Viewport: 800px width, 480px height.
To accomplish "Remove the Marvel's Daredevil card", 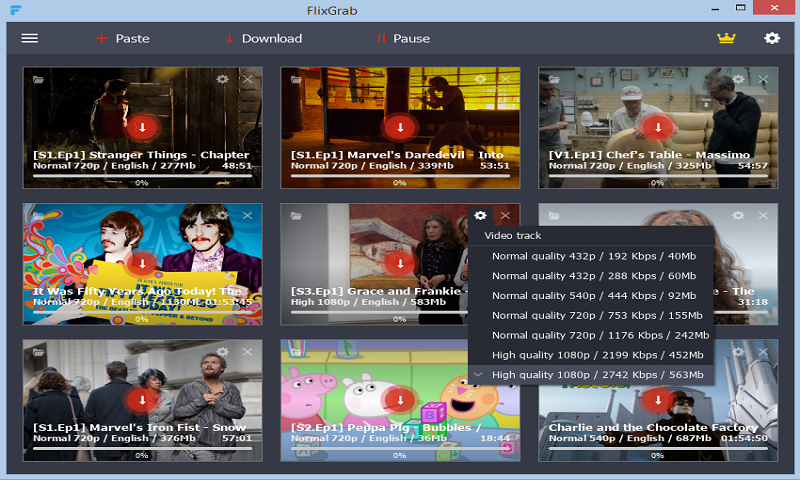I will tap(505, 79).
